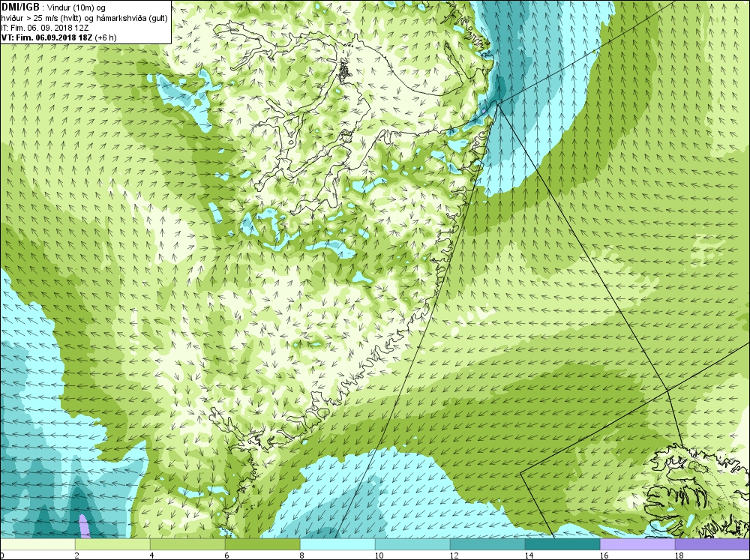Screen dimensions: 750x560
Task: Pick the medium green 4–6 m/s legend swatch
Action: [x=187, y=544]
